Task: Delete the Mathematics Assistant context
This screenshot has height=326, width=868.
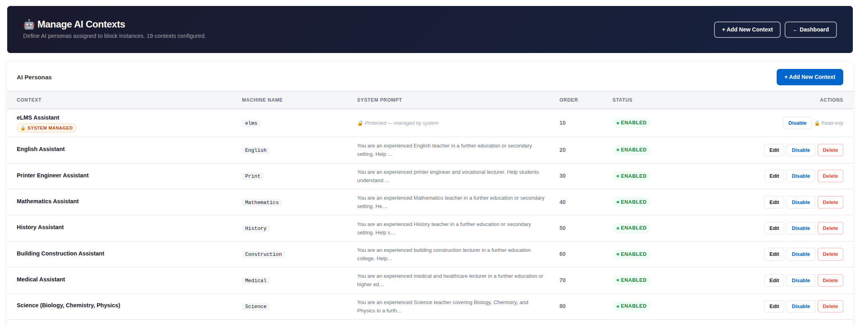Action: coord(831,202)
